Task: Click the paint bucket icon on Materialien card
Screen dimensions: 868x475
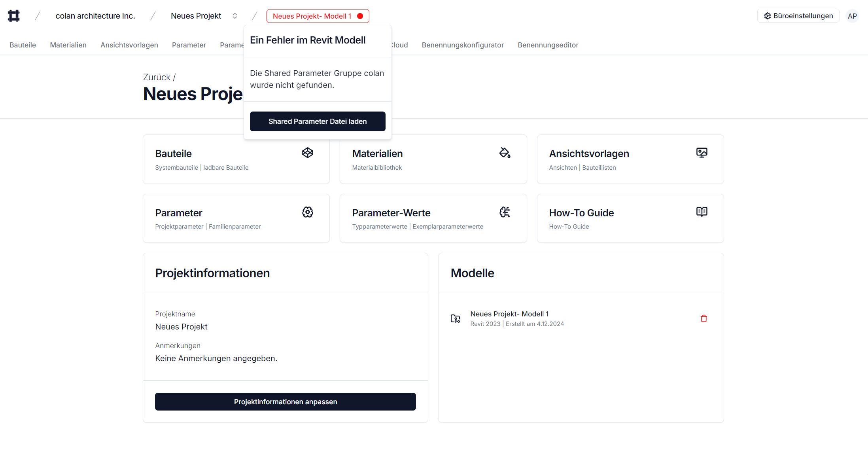Action: point(505,153)
